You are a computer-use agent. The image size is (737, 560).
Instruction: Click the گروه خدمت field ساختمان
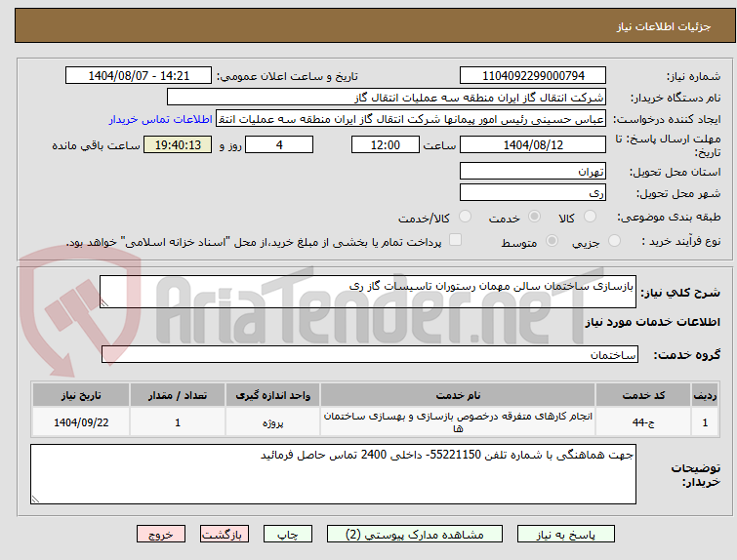point(369,354)
